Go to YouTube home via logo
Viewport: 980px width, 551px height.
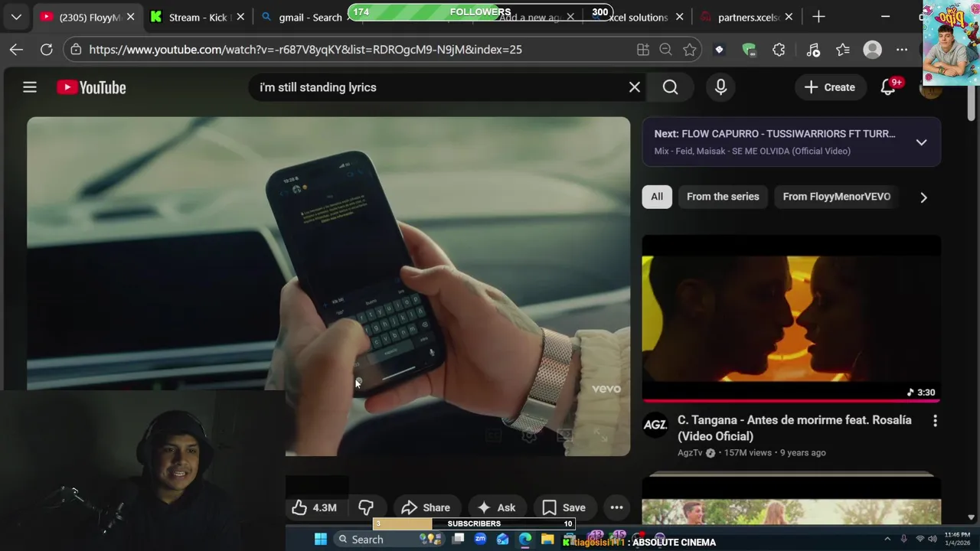coord(91,87)
